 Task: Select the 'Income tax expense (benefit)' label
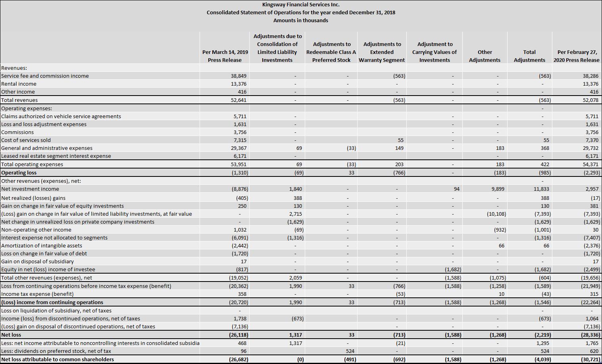coord(38,294)
